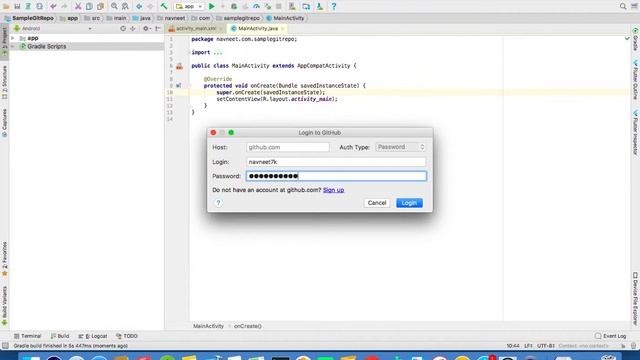The width and height of the screenshot is (640, 360).
Task: Open the SDK Manager icon
Action: pyautogui.click(x=320, y=6)
